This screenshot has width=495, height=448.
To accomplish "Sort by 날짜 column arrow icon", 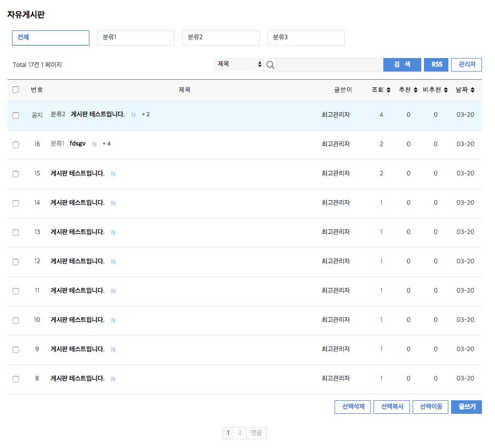I will point(473,90).
